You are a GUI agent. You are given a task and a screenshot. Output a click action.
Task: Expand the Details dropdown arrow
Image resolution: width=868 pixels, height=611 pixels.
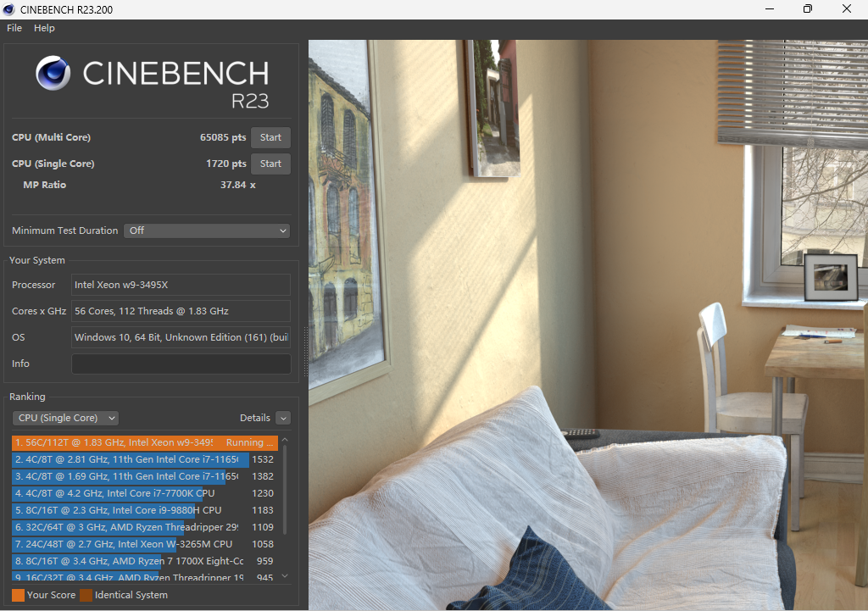(283, 418)
